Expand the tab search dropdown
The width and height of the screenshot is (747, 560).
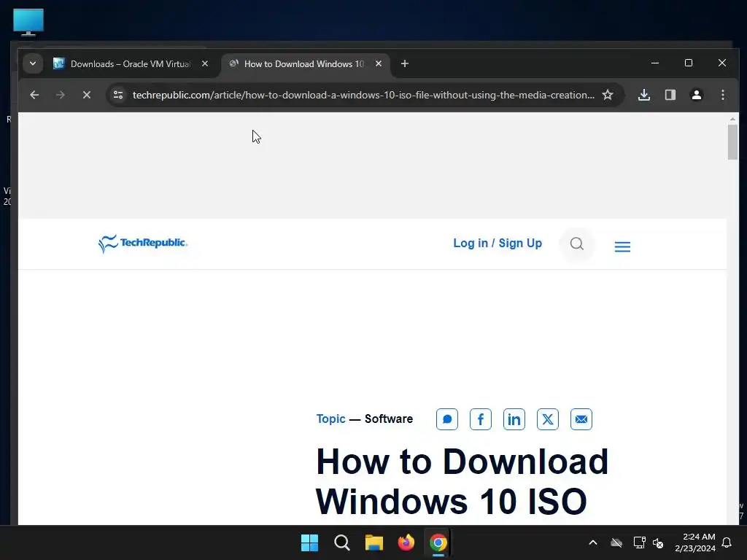click(x=33, y=63)
